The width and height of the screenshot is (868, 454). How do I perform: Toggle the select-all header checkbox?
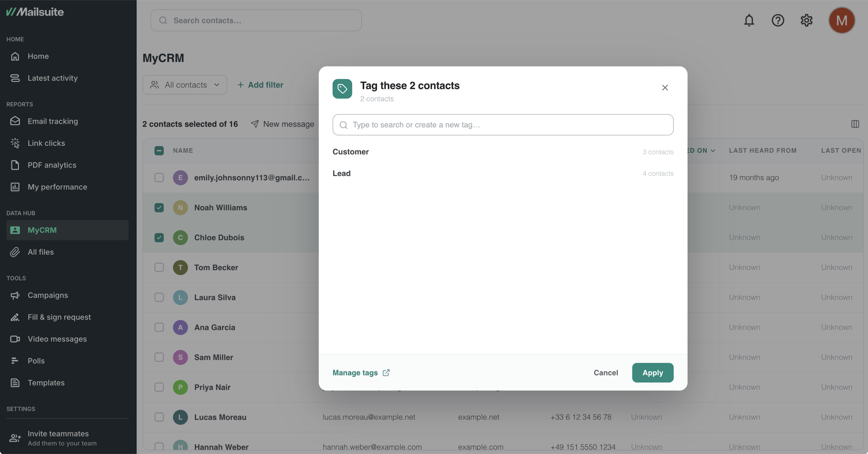tap(159, 150)
